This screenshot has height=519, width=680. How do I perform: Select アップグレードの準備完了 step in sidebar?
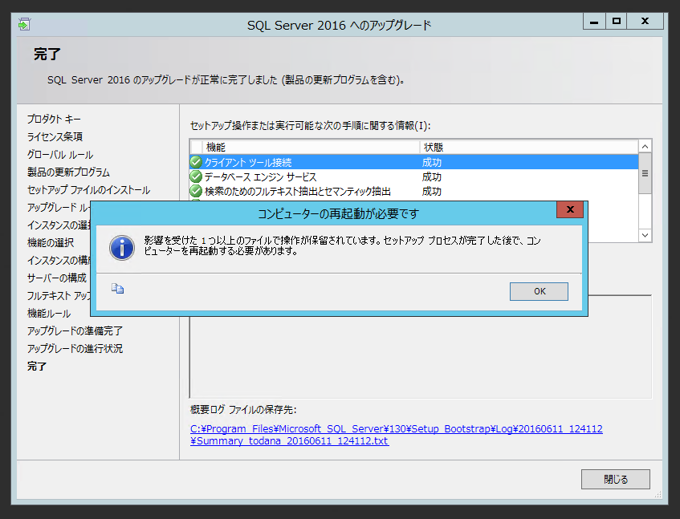(75, 331)
